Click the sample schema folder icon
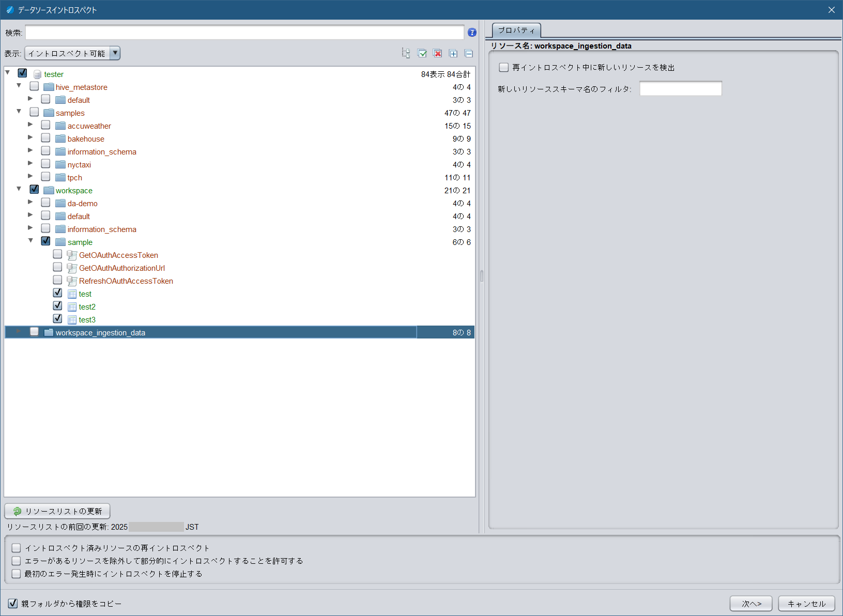Viewport: 843px width, 616px height. (x=60, y=242)
